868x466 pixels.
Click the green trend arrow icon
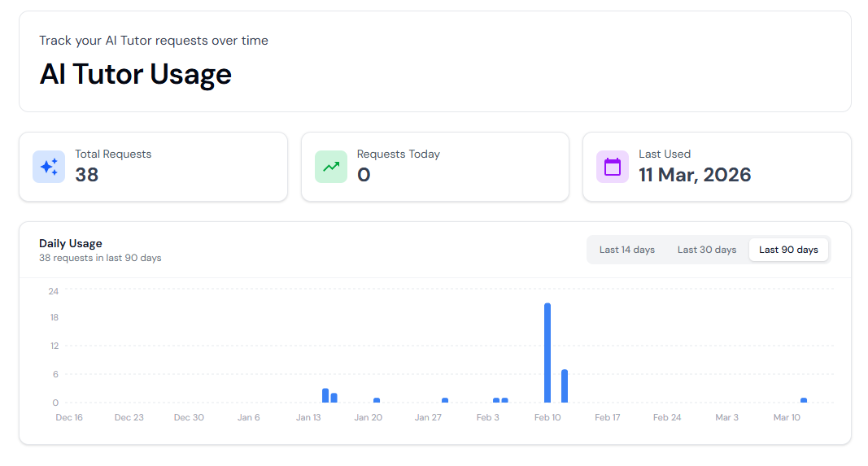(331, 167)
